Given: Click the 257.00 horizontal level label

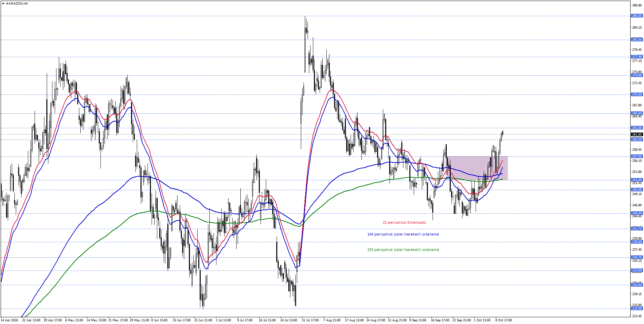Looking at the screenshot, I should point(637,156).
